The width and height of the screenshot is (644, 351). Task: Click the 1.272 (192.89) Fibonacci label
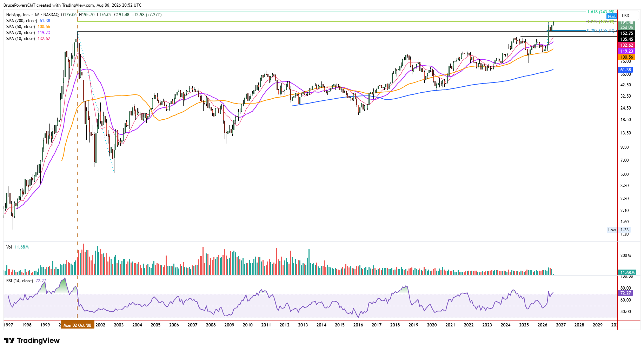point(601,22)
